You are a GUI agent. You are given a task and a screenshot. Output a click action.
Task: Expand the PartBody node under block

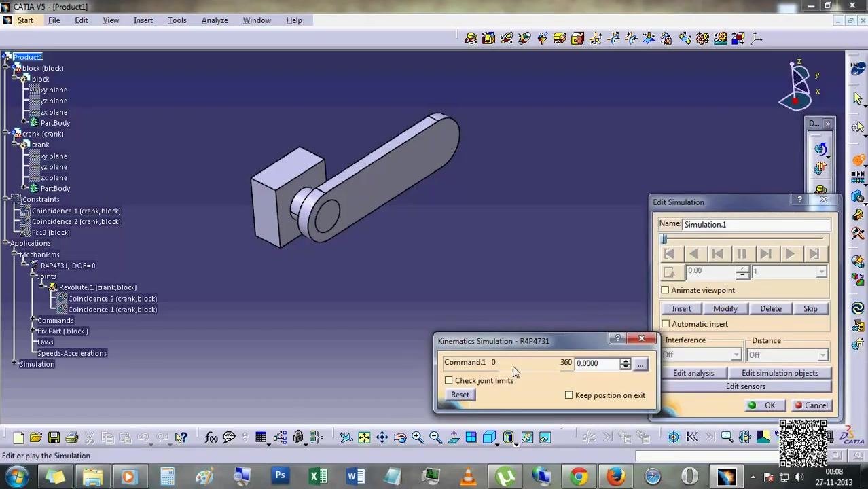click(x=24, y=123)
